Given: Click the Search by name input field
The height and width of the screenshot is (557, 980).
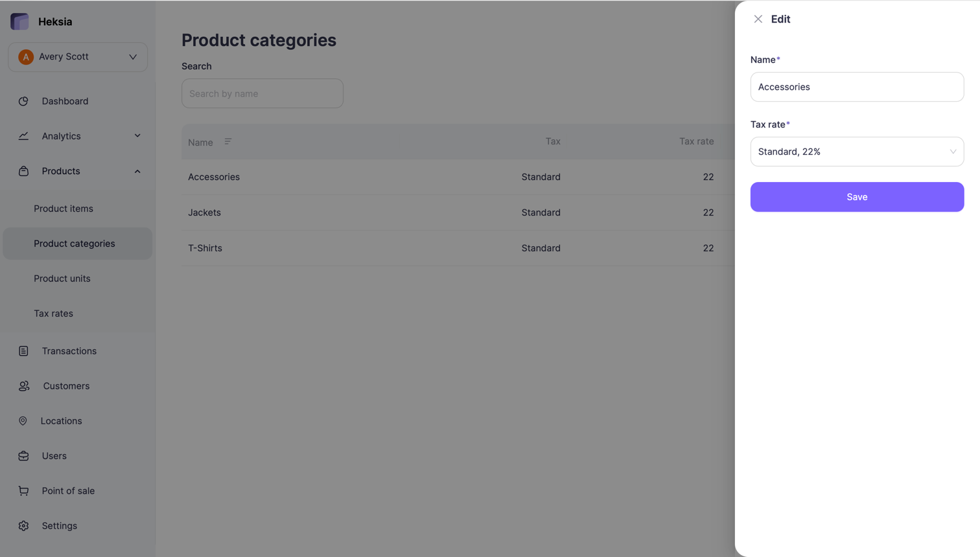Looking at the screenshot, I should (x=262, y=93).
